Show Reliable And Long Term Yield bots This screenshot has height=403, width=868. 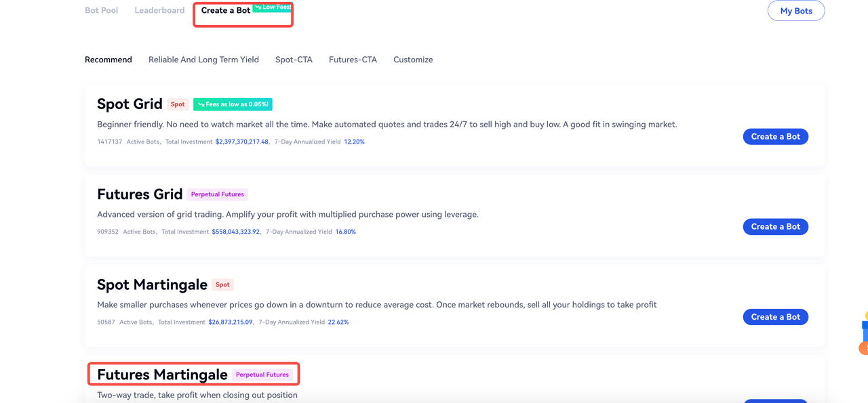pos(203,60)
